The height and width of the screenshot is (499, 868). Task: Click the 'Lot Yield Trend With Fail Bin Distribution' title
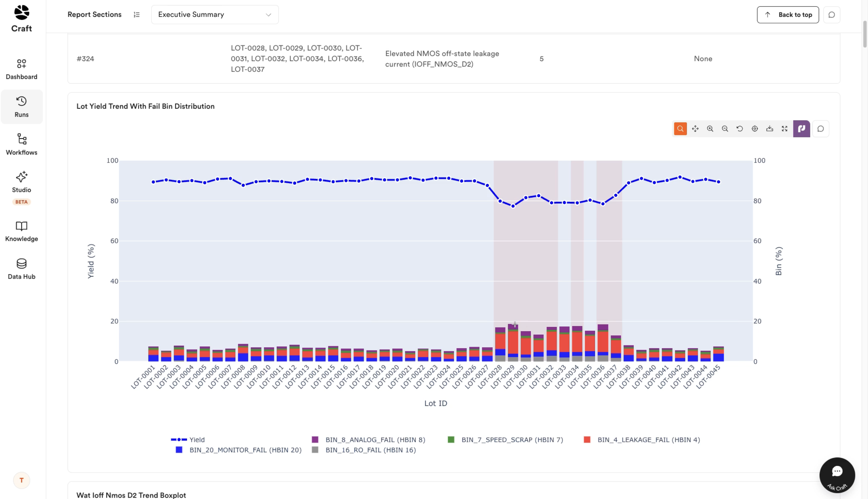[x=145, y=106]
